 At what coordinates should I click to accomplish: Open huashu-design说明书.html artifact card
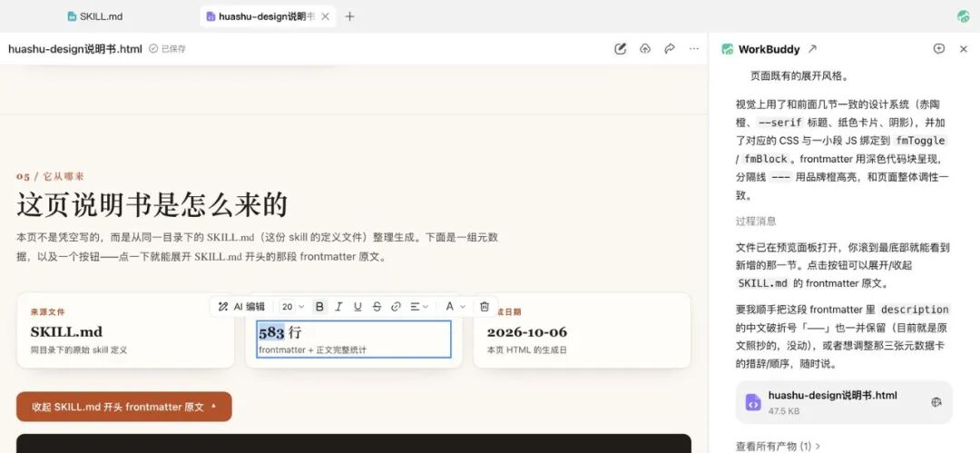(844, 402)
